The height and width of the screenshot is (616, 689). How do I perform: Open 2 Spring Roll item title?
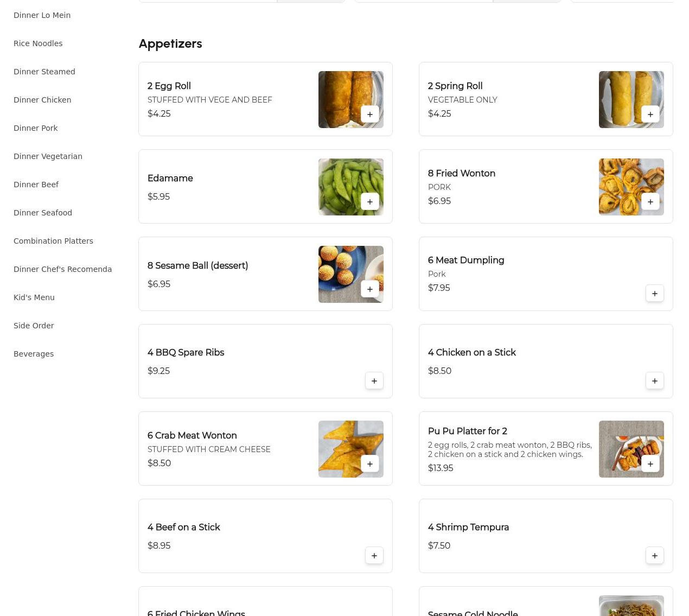(455, 86)
